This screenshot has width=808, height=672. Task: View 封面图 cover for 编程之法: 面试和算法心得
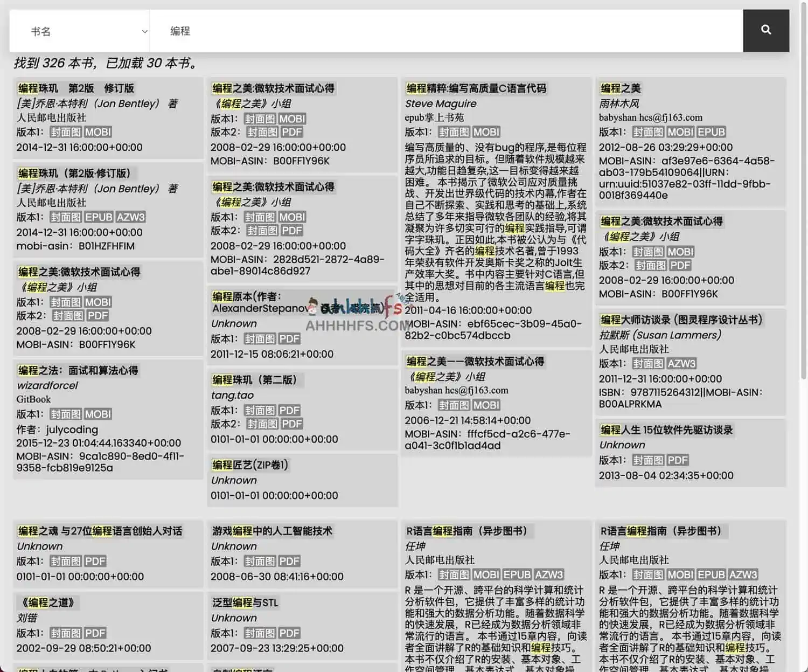pyautogui.click(x=65, y=414)
